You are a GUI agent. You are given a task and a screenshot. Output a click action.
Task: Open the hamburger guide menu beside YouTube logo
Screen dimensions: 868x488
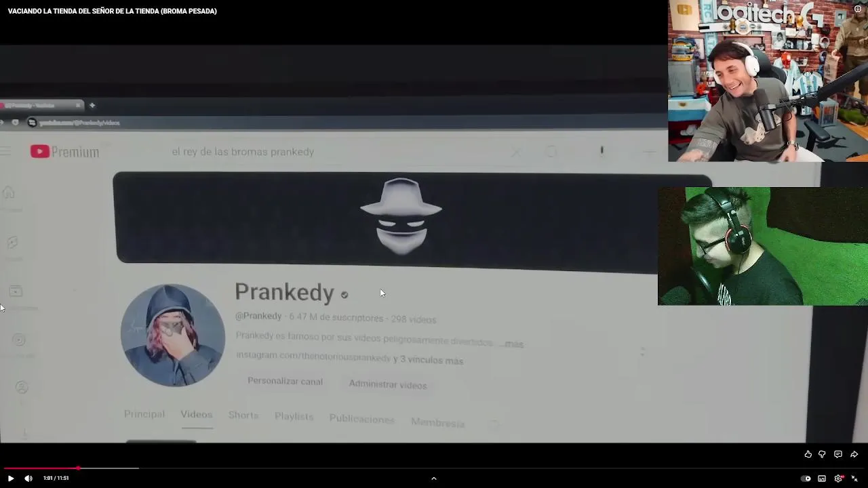5,151
